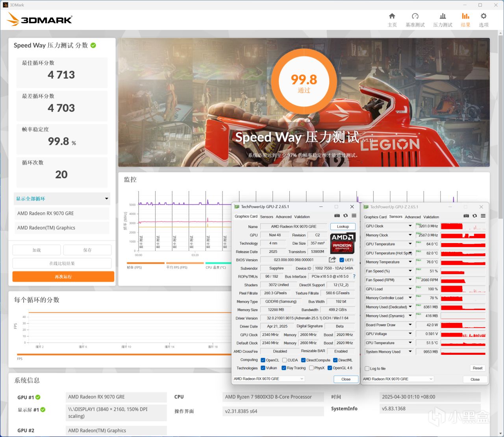Toggle the OpenGL 4.6 checkbox
This screenshot has height=437, width=504.
[x=330, y=368]
